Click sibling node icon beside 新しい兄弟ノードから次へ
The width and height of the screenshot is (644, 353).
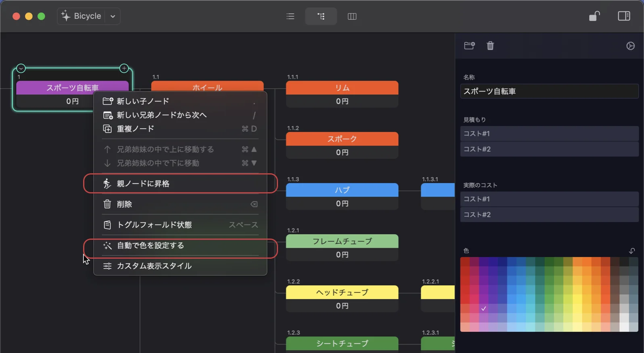(x=108, y=115)
